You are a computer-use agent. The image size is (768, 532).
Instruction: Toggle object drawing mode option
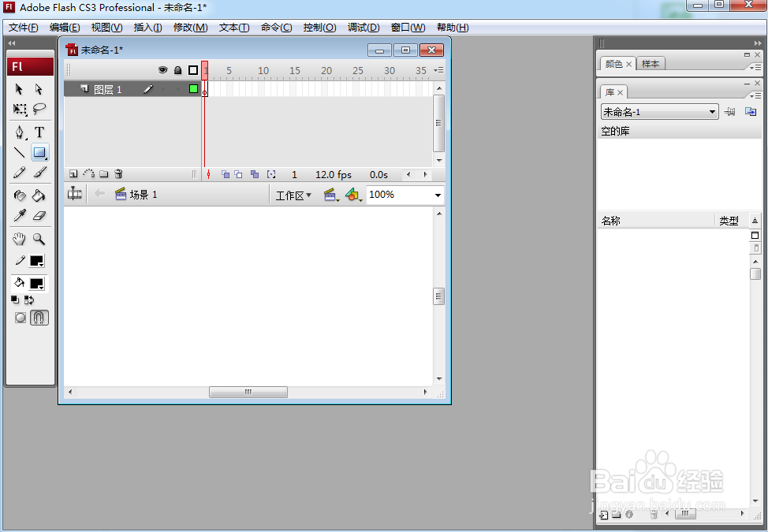point(20,318)
